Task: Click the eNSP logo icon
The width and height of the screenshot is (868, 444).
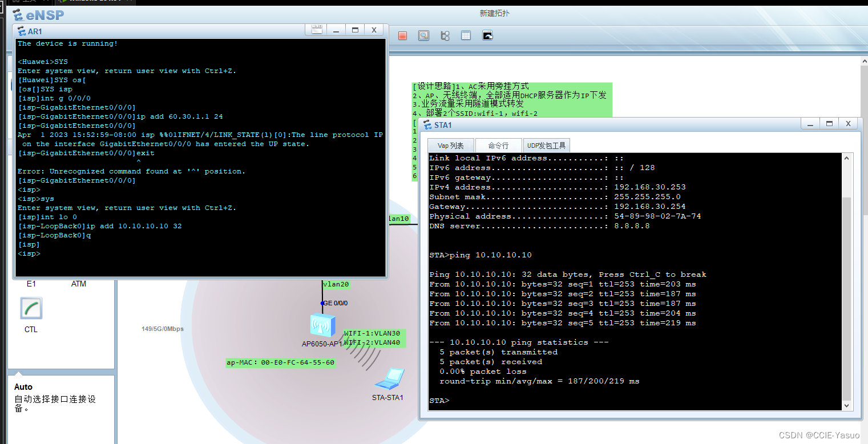Action: [x=18, y=15]
